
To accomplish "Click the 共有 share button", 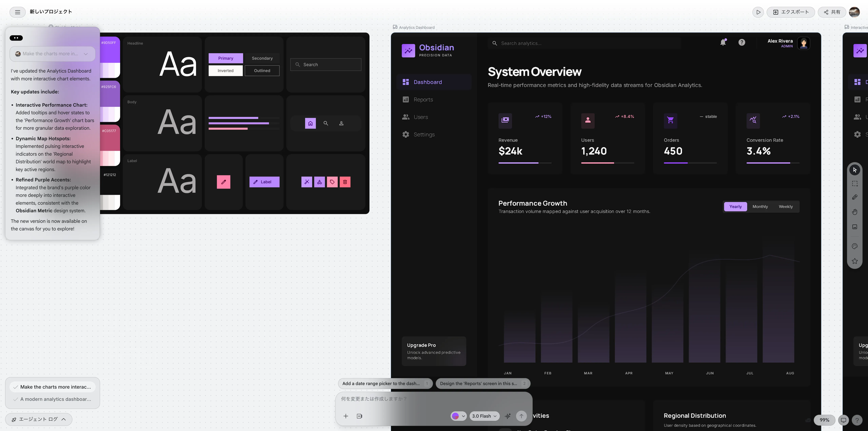I will (832, 12).
